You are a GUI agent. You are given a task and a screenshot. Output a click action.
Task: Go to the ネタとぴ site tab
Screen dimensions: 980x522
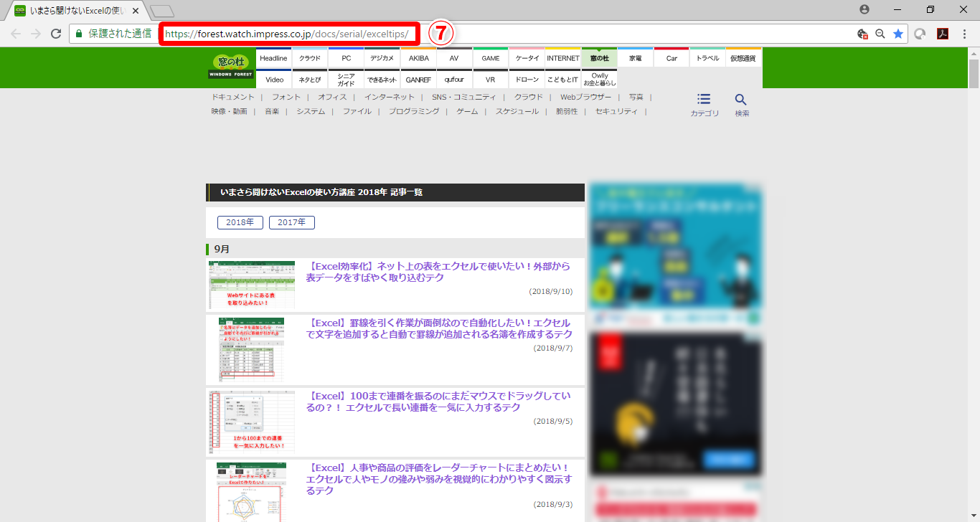coord(310,80)
